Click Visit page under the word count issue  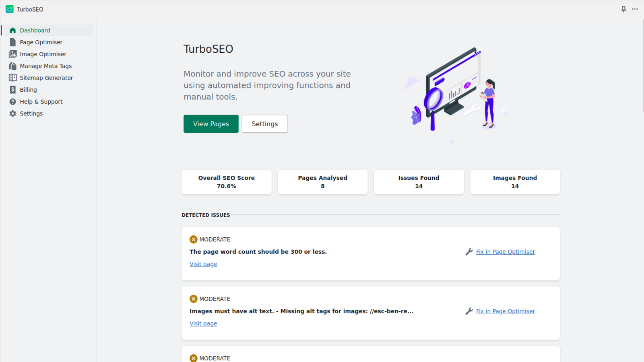pyautogui.click(x=203, y=264)
